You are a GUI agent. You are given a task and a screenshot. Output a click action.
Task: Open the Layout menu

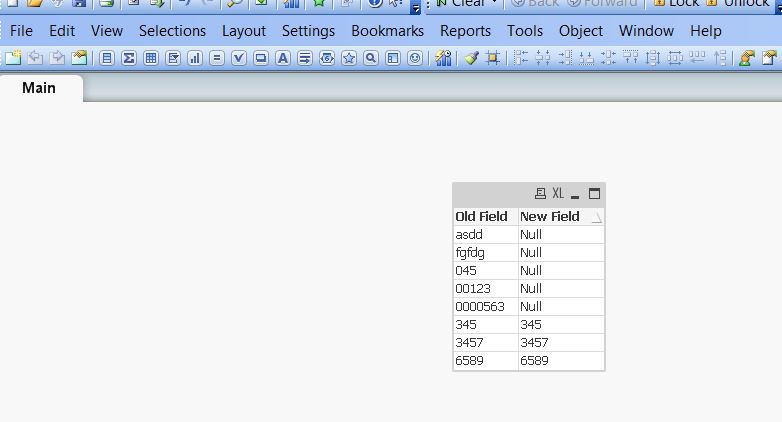coord(244,31)
